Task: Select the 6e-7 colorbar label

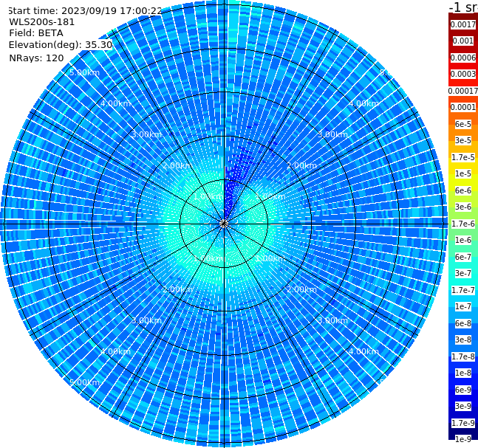Action: pyautogui.click(x=463, y=257)
